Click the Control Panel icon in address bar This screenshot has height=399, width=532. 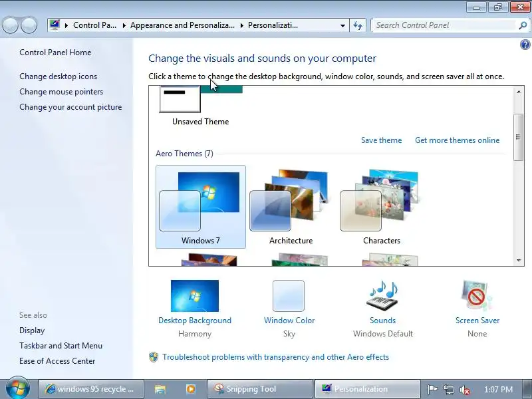(x=55, y=25)
